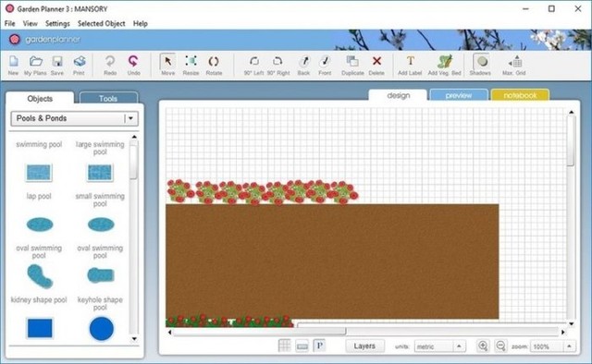Screen dimensions: 592x364
Task: Undo the last action
Action: pyautogui.click(x=133, y=65)
